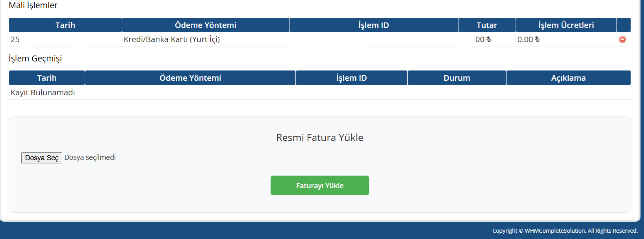644x239 pixels.
Task: Click the Tutar column header
Action: click(x=487, y=25)
